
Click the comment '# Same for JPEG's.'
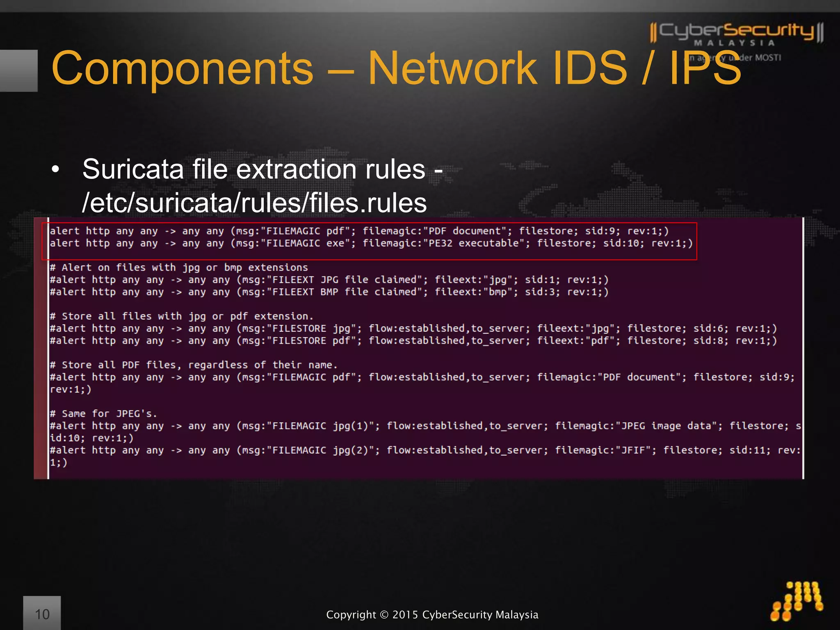pos(103,413)
